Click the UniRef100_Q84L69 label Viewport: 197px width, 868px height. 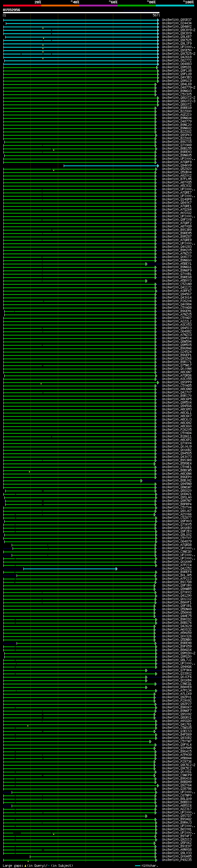tap(177, 84)
